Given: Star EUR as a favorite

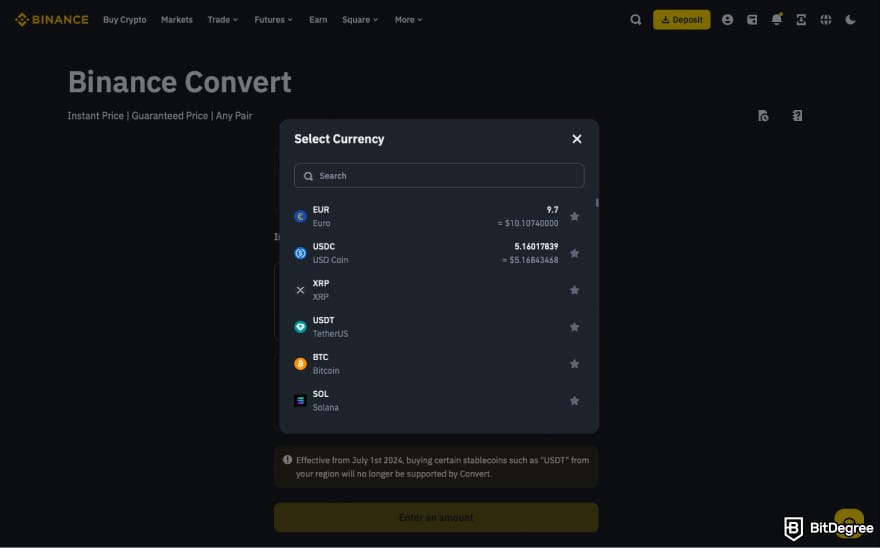Looking at the screenshot, I should [574, 216].
